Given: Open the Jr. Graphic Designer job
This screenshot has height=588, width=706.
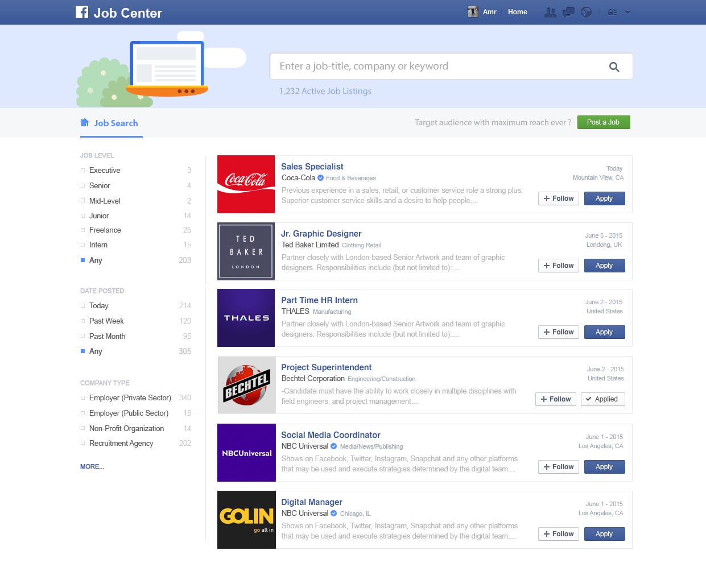Looking at the screenshot, I should (x=321, y=234).
